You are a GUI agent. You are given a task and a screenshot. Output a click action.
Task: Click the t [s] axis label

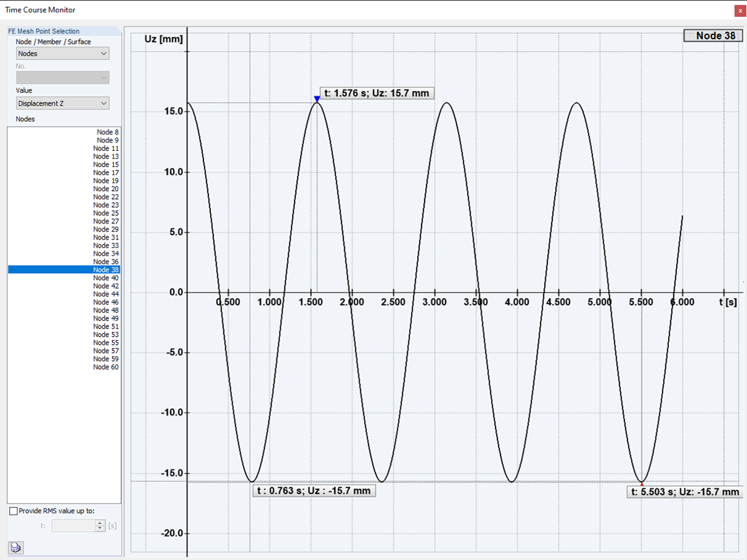coord(728,302)
